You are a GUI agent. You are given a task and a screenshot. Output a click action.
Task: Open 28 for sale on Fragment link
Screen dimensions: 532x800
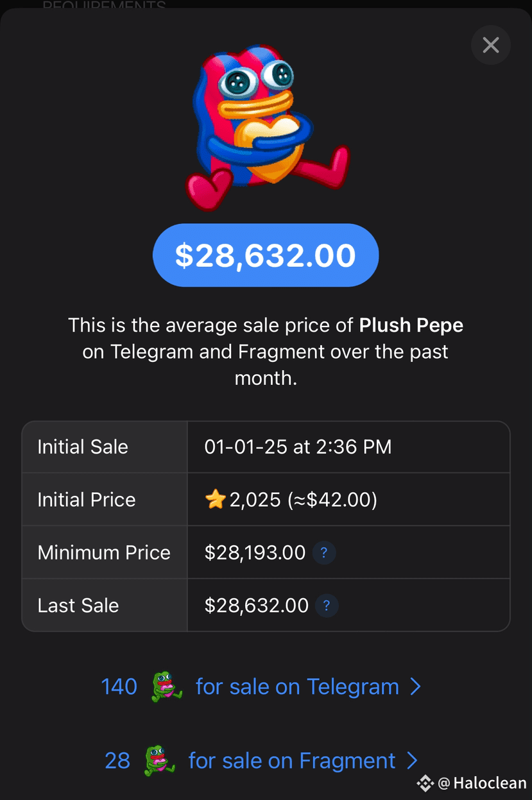[x=261, y=761]
